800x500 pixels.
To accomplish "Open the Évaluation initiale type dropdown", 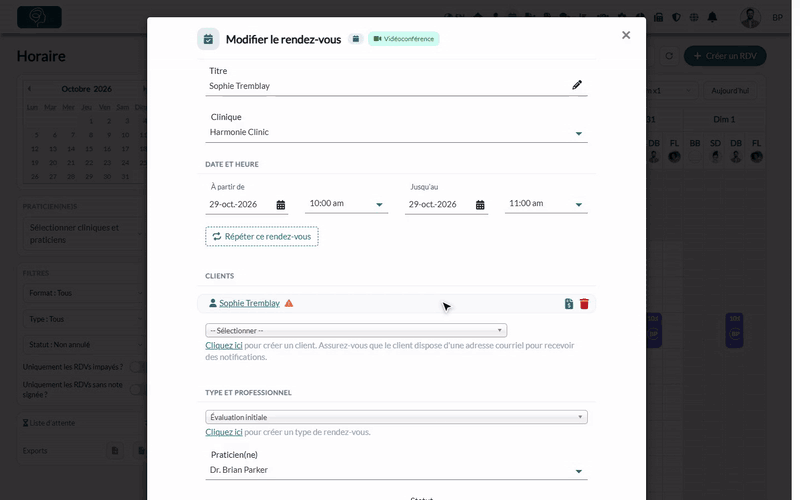I will tap(396, 417).
